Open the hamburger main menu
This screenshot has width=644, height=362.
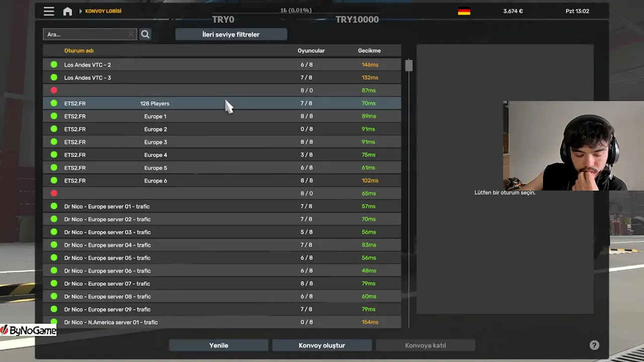point(49,11)
